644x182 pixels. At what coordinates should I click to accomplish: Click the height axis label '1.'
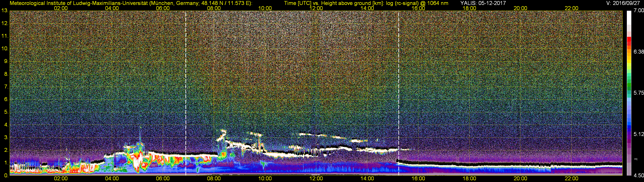[6, 163]
